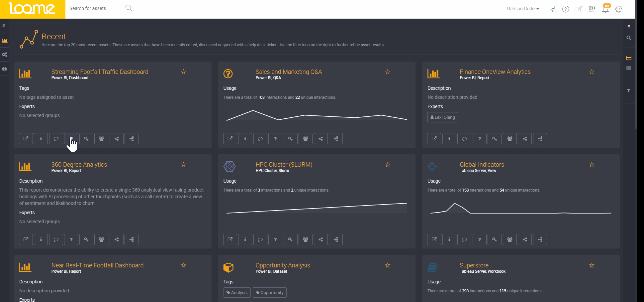Open the apps grid icon in top bar
The image size is (644, 302).
(592, 9)
